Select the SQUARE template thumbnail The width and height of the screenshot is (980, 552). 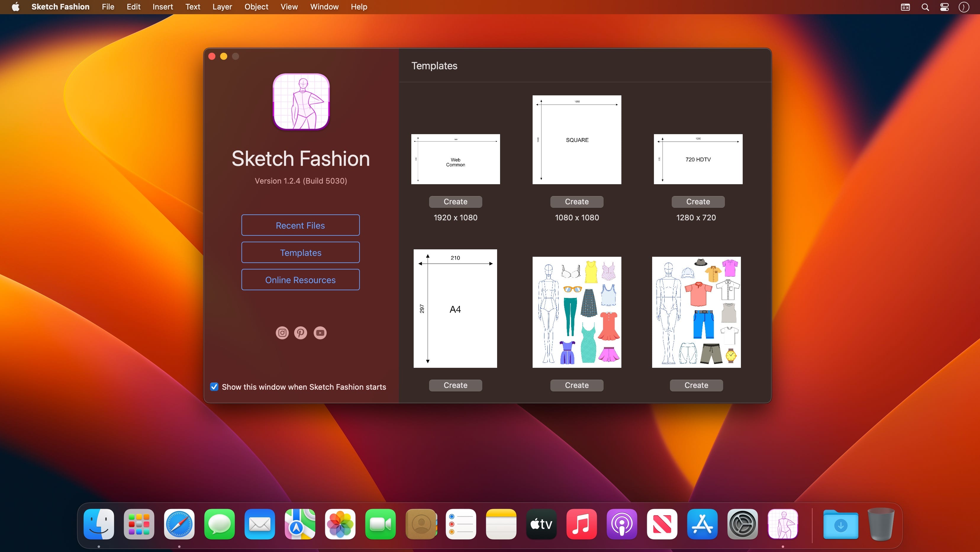tap(577, 140)
